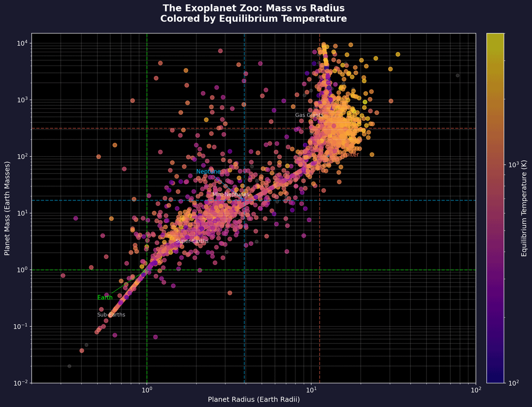Click the isolated gray point at far right
The image size is (532, 407).
(x=458, y=75)
